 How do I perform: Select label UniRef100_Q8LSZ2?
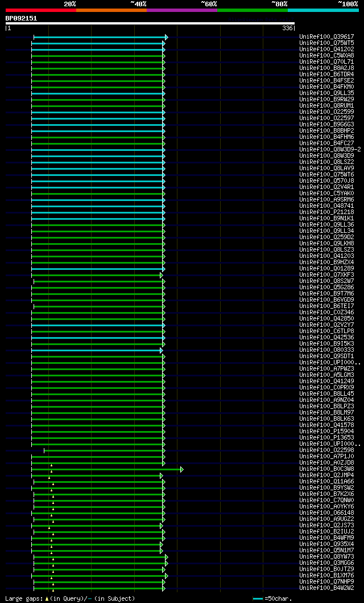click(x=326, y=162)
